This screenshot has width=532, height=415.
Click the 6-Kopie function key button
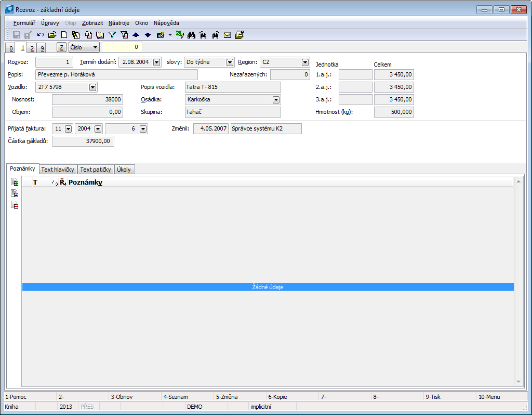(x=292, y=397)
